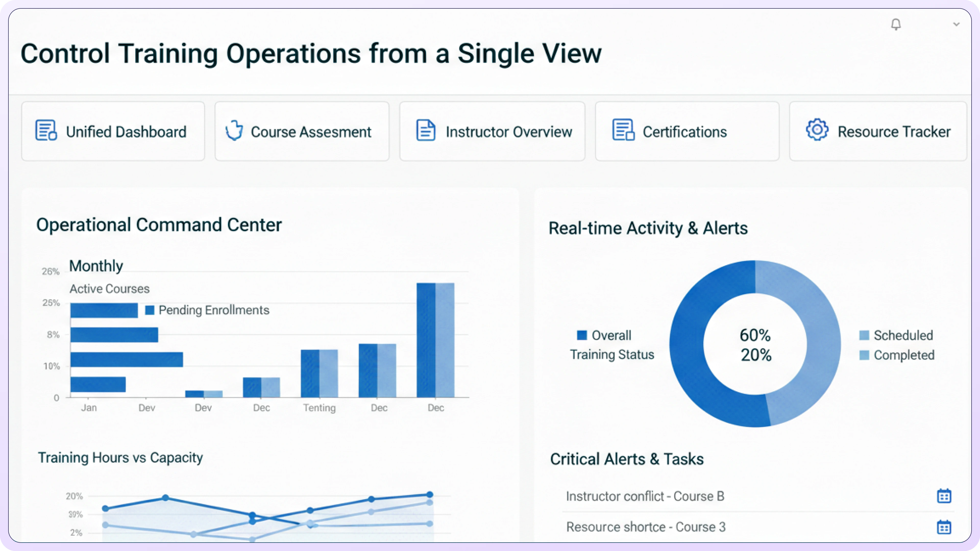This screenshot has width=980, height=551.
Task: Click the notification bell icon
Action: click(896, 25)
